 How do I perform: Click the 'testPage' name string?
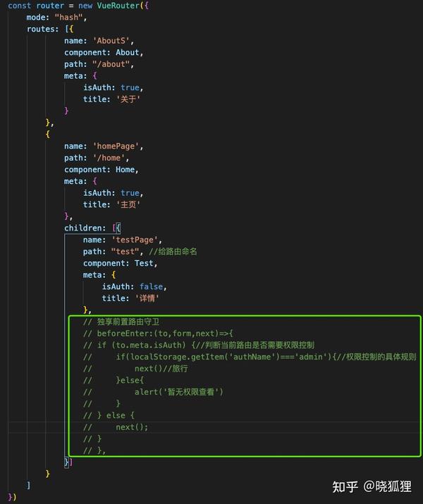(x=135, y=240)
